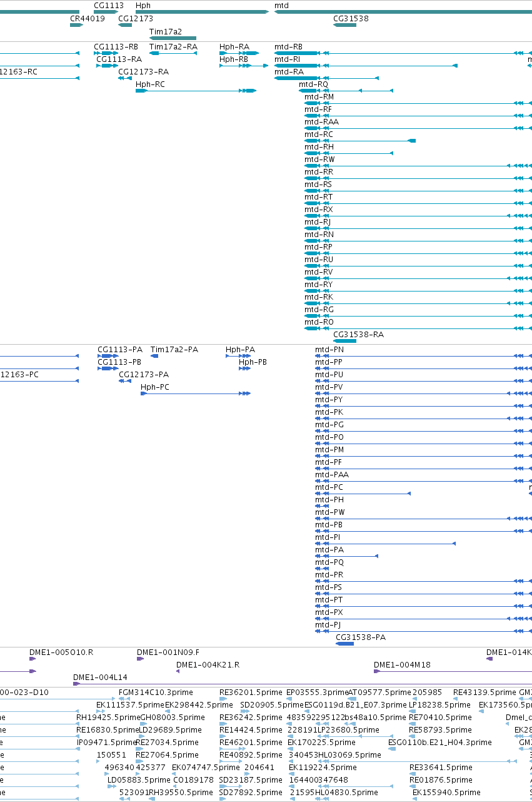Click transcript label mtd-RW
This screenshot has height=802, width=532.
pyautogui.click(x=319, y=160)
